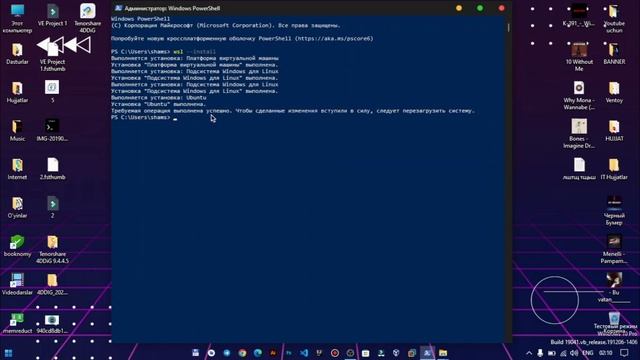The image size is (640, 360).
Task: Select the Internet folder on desktop
Action: [x=17, y=169]
